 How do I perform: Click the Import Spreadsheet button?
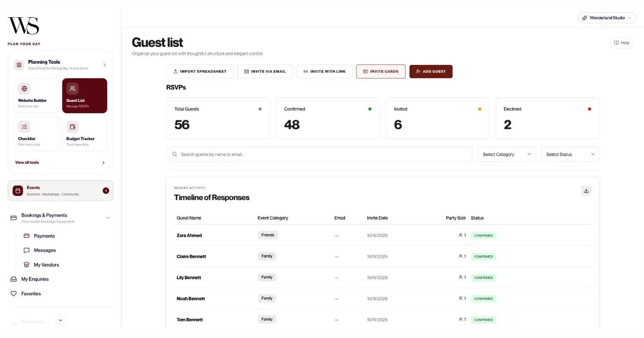(x=200, y=71)
